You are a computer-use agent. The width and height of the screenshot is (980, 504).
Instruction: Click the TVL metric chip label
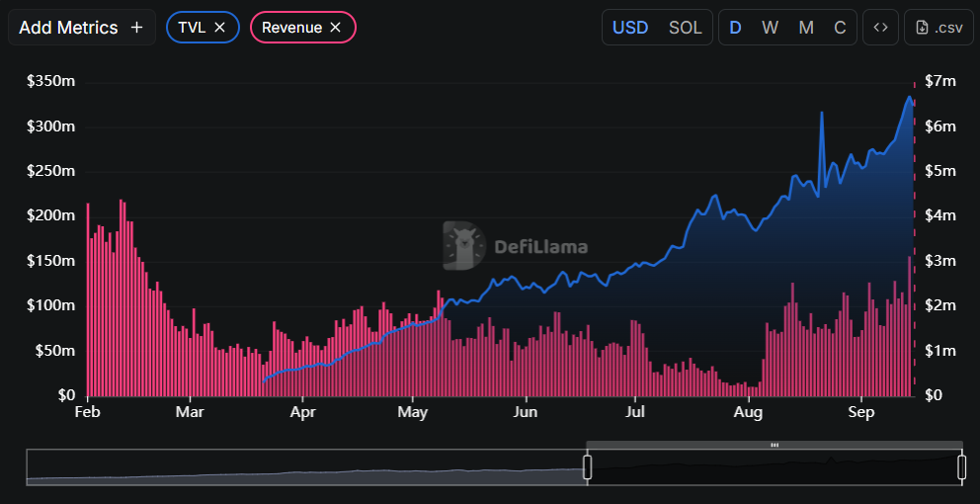point(192,28)
